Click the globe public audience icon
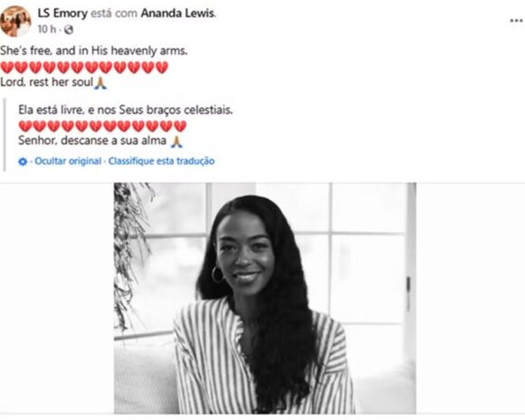The width and height of the screenshot is (525, 420). click(68, 30)
